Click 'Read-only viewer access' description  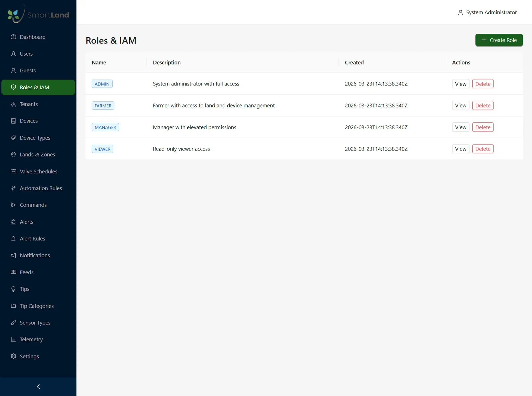tap(181, 149)
